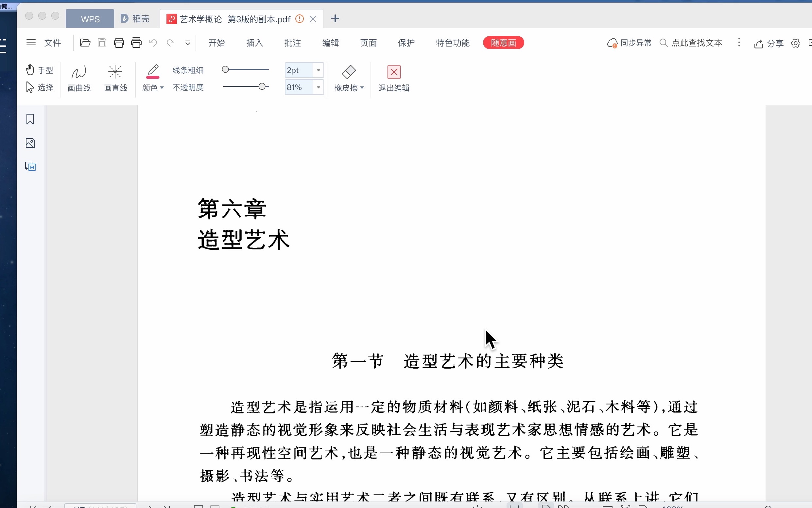Click the Freehand Draw (随意画) tab
812x508 pixels.
(x=503, y=43)
